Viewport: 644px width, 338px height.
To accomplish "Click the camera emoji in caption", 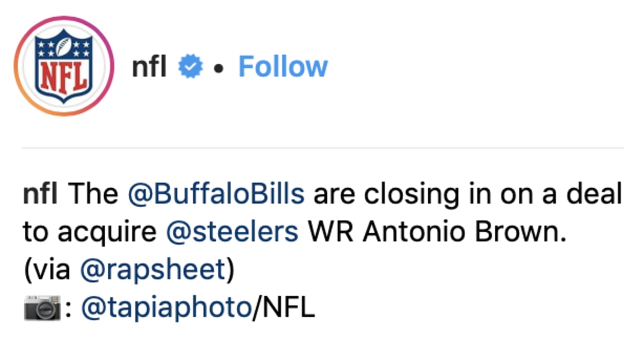I will pyautogui.click(x=42, y=308).
